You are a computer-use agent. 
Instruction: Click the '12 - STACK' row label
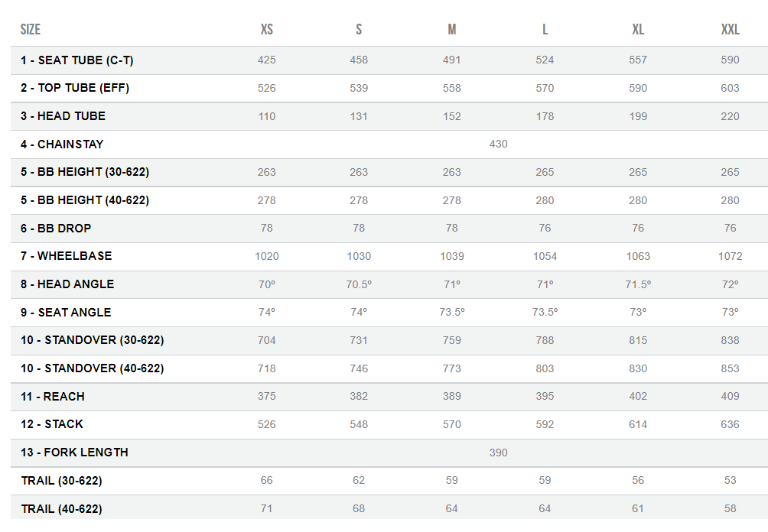[52, 424]
